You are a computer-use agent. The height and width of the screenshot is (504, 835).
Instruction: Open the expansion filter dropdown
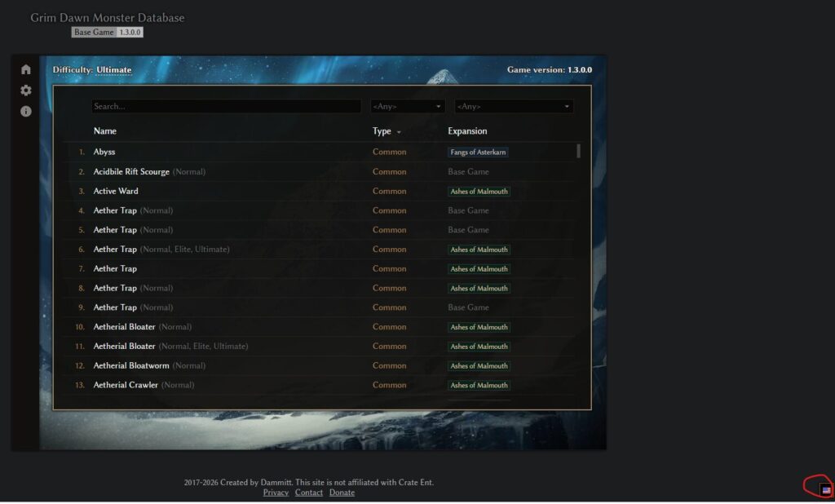[514, 106]
